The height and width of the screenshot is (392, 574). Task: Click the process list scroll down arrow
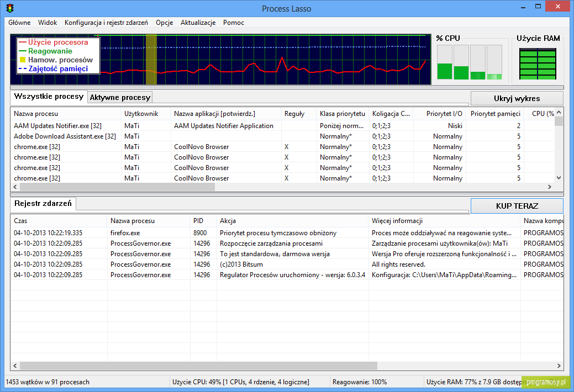click(559, 178)
